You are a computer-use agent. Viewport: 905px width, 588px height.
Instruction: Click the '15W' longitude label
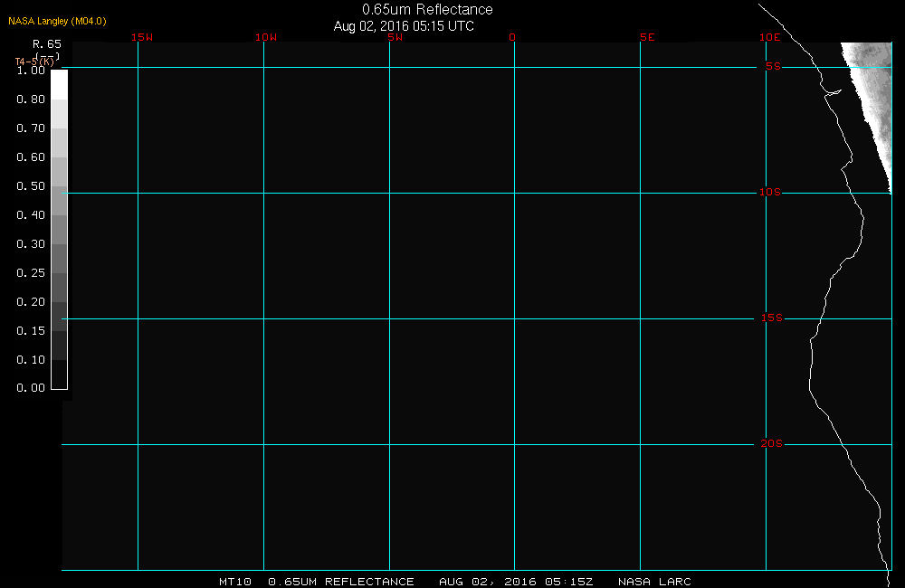click(142, 37)
